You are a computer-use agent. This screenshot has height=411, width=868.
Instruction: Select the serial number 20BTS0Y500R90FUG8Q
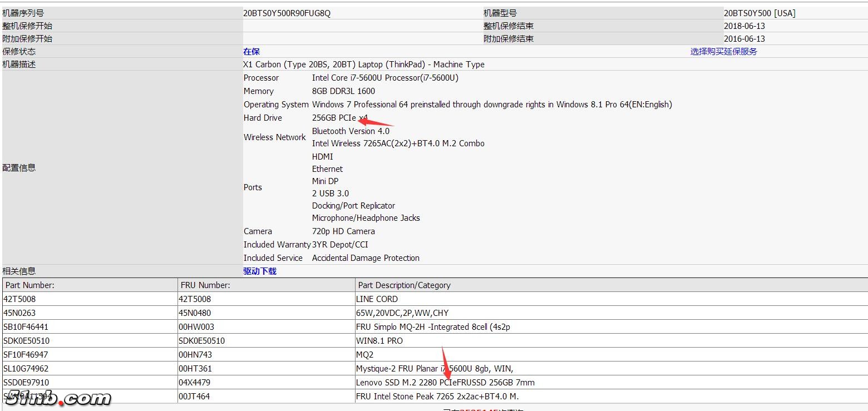[x=287, y=13]
